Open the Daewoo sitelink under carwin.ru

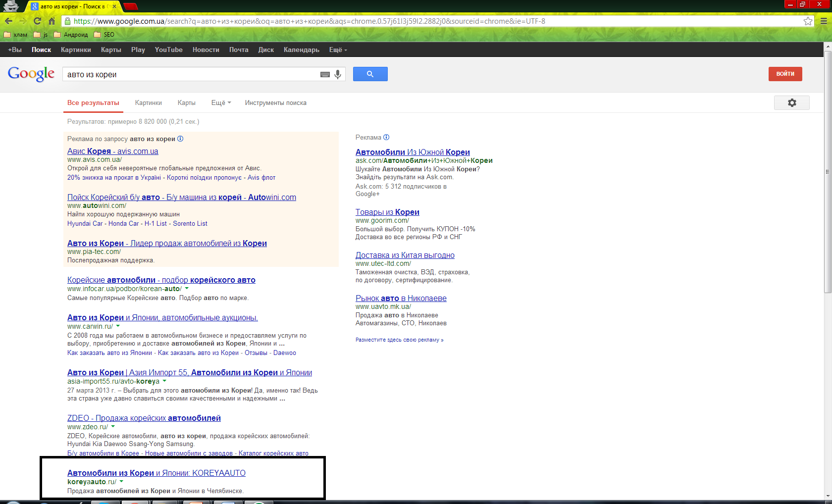tap(285, 353)
